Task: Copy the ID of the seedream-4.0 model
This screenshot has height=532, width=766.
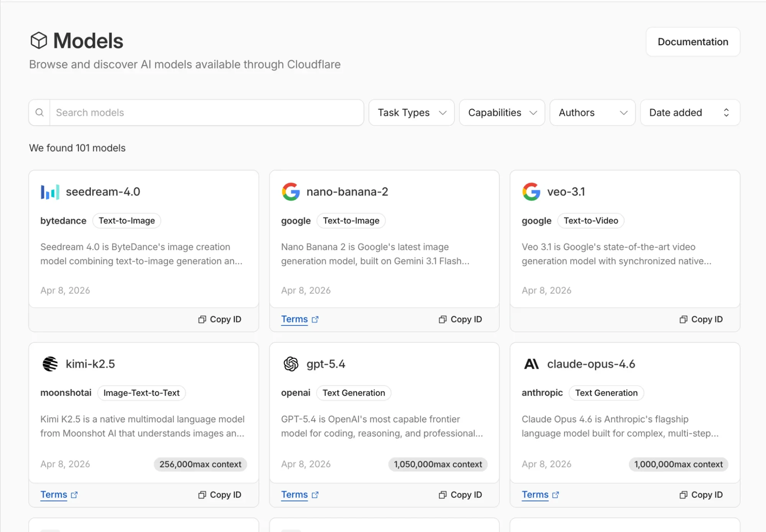Action: 220,319
